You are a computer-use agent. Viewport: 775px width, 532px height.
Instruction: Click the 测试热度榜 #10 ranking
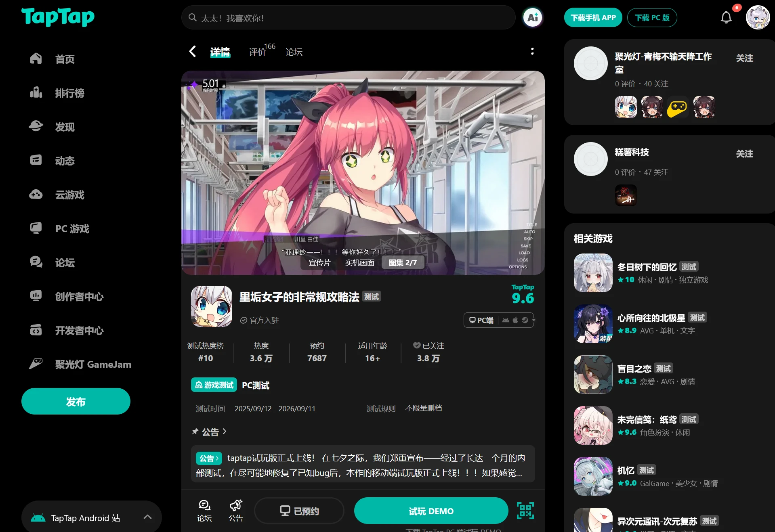(206, 352)
